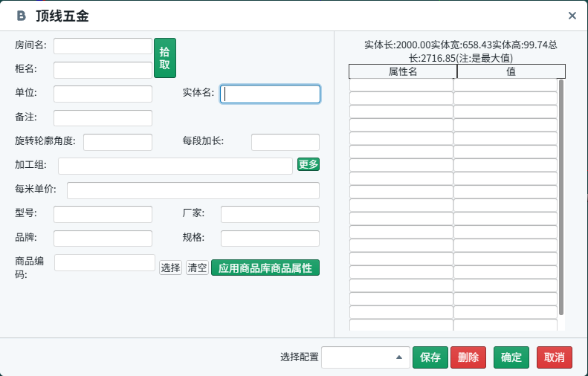
Task: Click the green 拾取 pick button
Action: click(164, 58)
